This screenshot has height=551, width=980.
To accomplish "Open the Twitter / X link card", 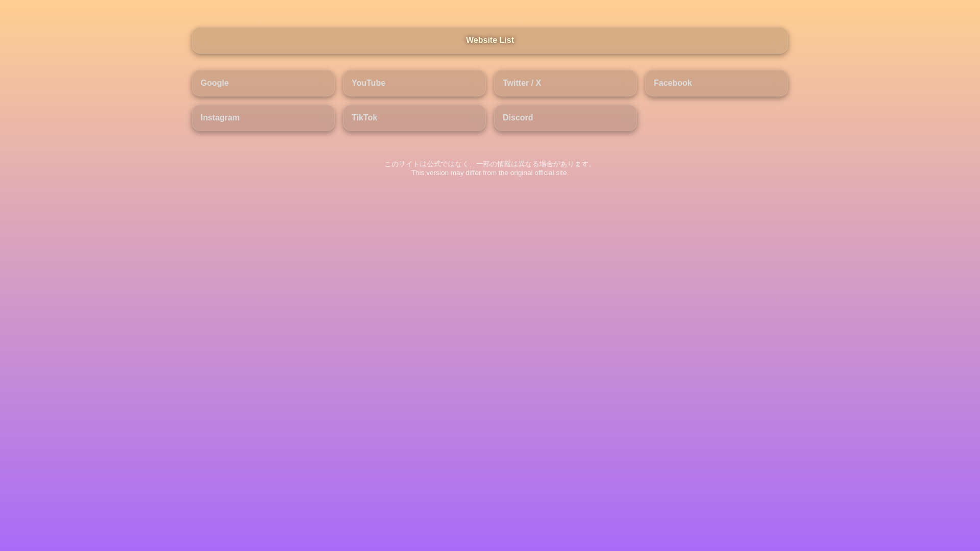I will pos(566,83).
